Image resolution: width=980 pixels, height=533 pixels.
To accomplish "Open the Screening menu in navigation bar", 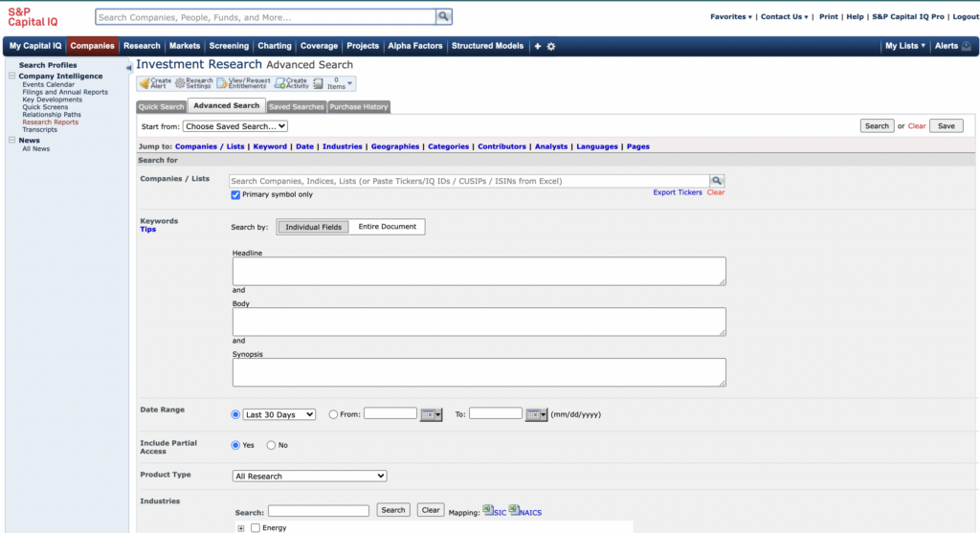I will [229, 46].
